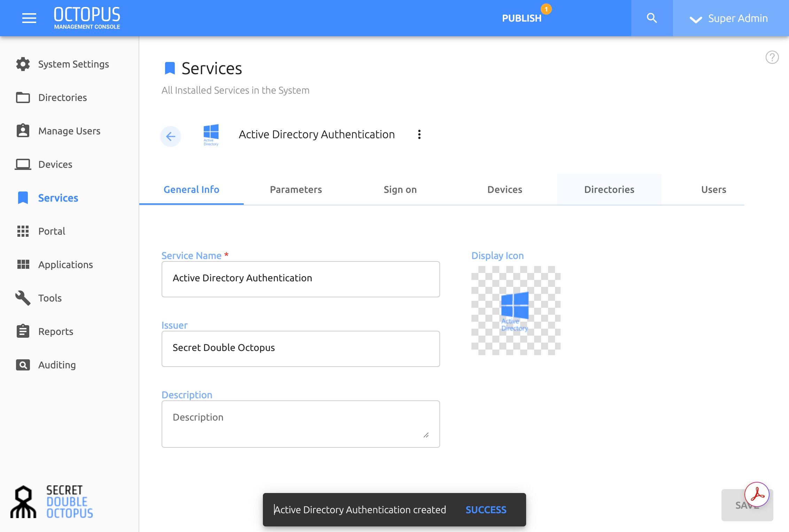
Task: Click the Directories folder icon
Action: (x=23, y=97)
